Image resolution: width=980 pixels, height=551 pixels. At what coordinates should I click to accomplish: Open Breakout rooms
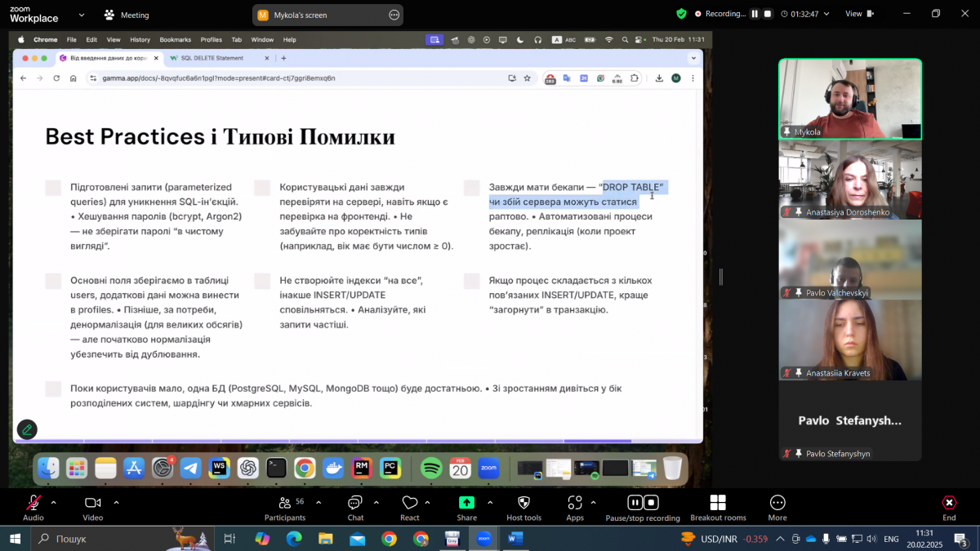coord(717,506)
